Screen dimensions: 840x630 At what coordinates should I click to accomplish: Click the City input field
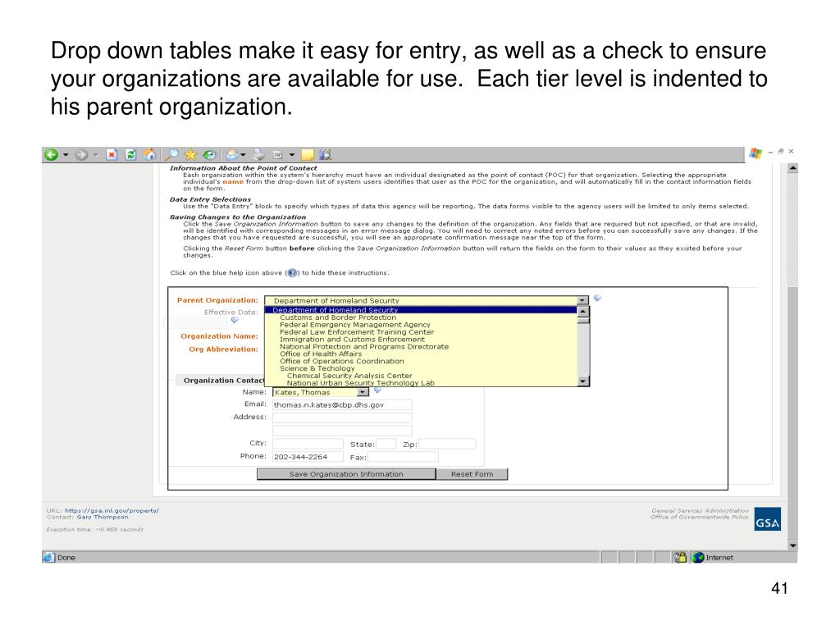point(308,444)
